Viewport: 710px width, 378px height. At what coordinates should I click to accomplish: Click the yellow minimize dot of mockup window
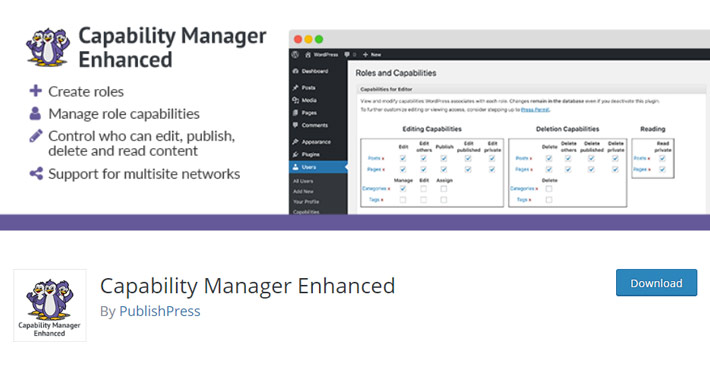coord(308,39)
